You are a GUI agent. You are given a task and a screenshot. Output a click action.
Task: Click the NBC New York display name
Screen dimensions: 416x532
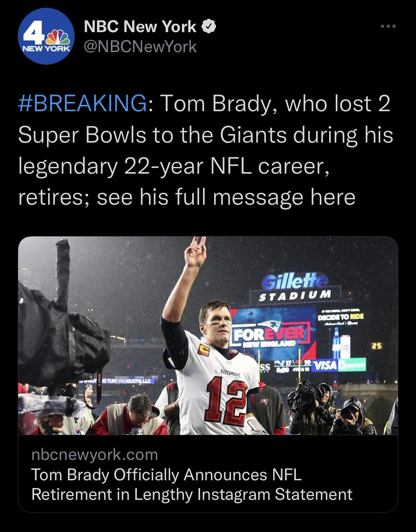tap(140, 27)
